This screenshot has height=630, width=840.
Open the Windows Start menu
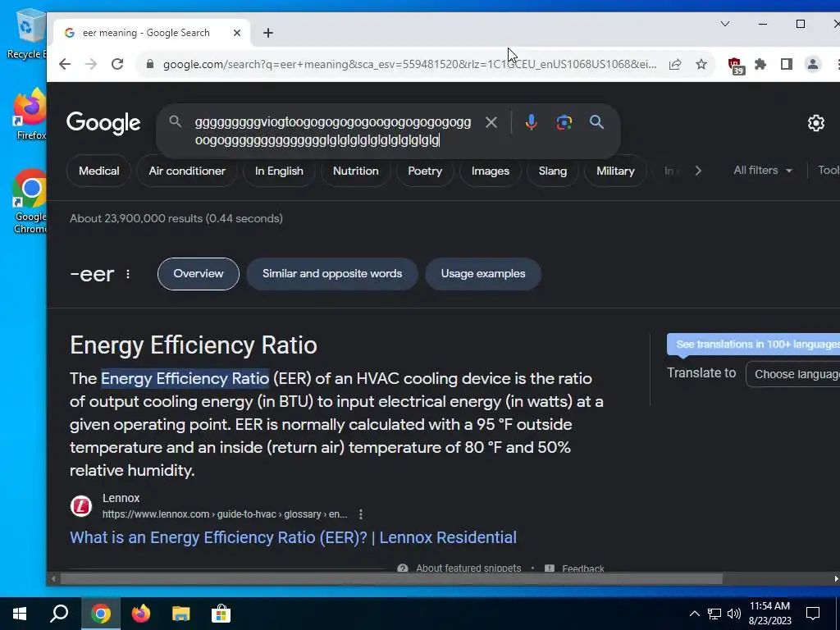20,614
